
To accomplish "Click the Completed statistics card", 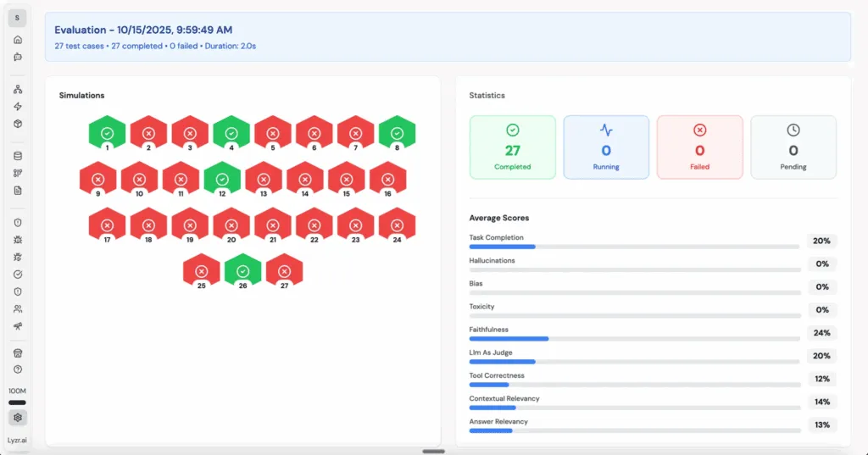I will point(512,147).
